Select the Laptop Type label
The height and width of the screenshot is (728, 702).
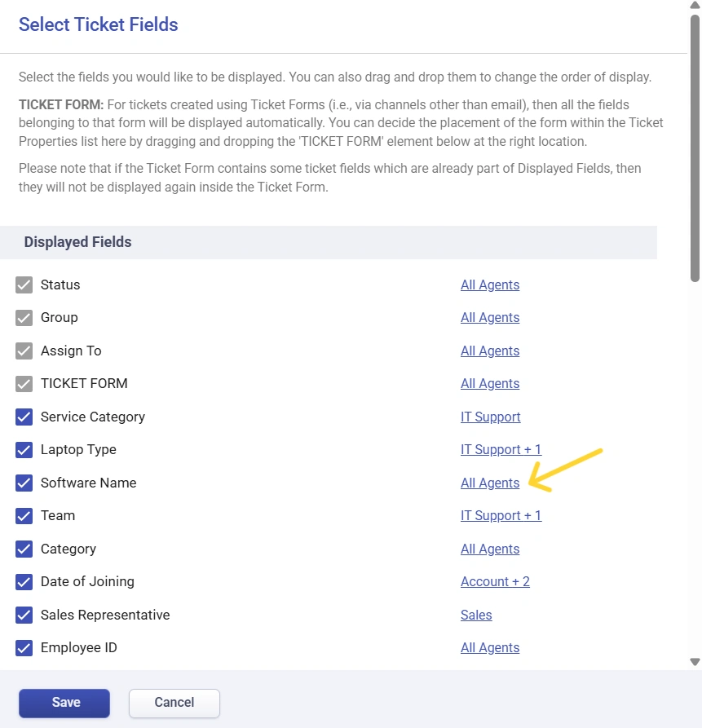(x=78, y=450)
